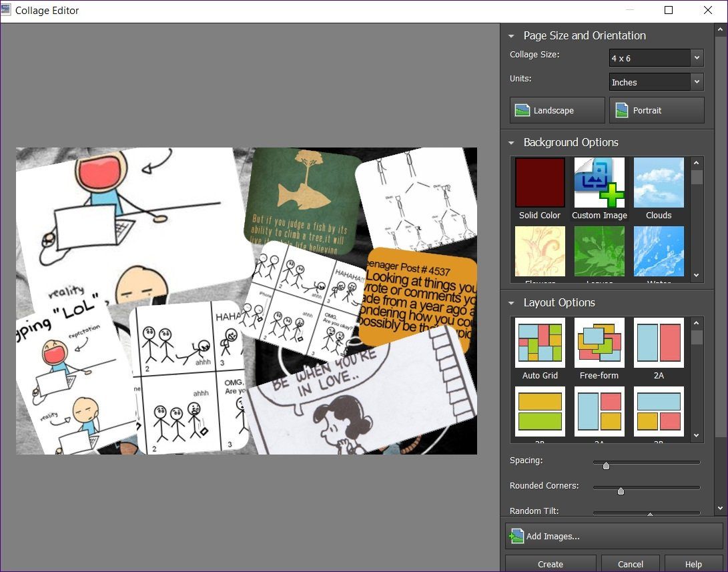This screenshot has width=728, height=572.
Task: Click down arrow in Layout Options scrollbar
Action: tap(696, 435)
